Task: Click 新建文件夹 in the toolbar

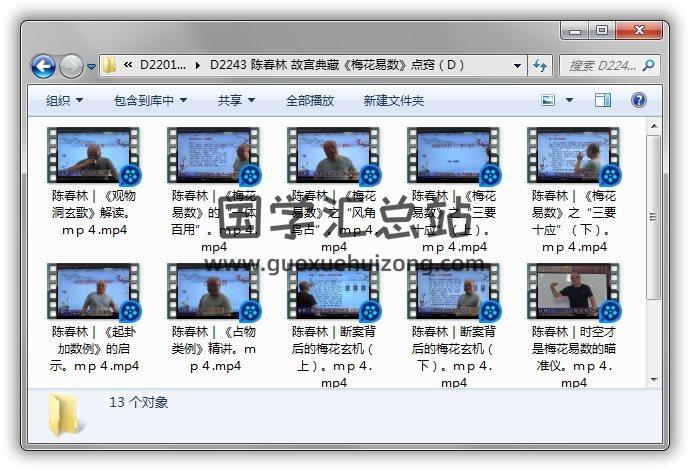Action: point(393,101)
